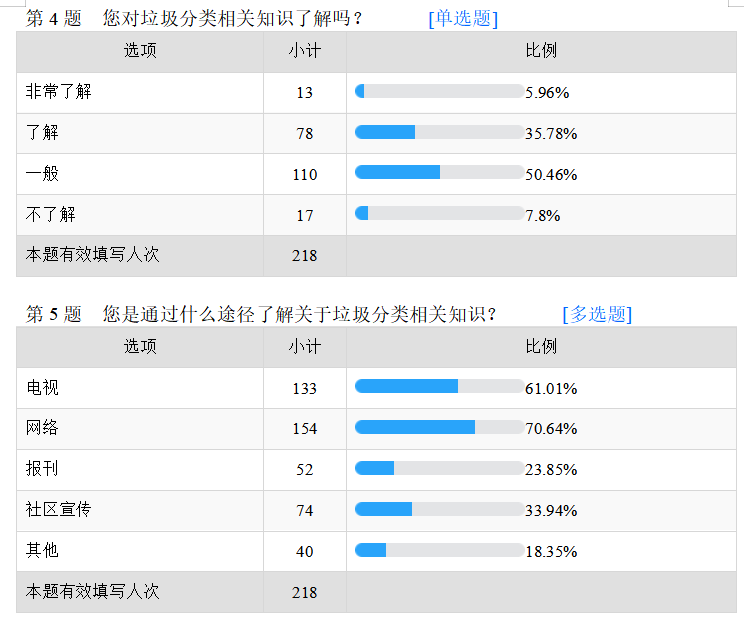Click the 多选题 link for question 5

click(x=597, y=315)
